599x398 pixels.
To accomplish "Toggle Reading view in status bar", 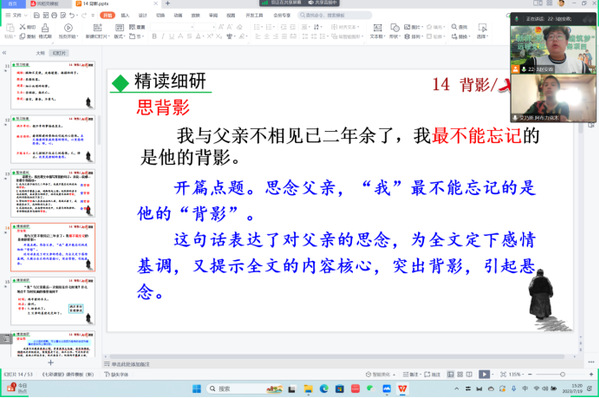I will pyautogui.click(x=469, y=374).
